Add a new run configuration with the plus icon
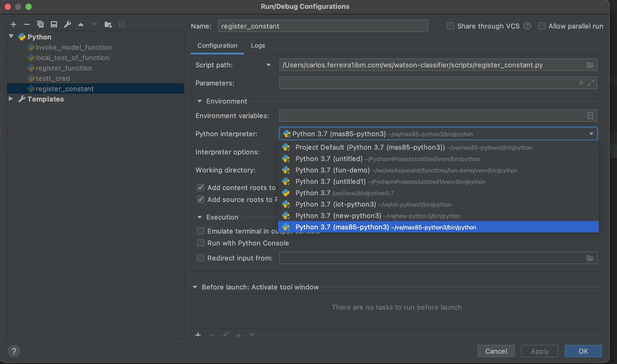 pyautogui.click(x=13, y=25)
